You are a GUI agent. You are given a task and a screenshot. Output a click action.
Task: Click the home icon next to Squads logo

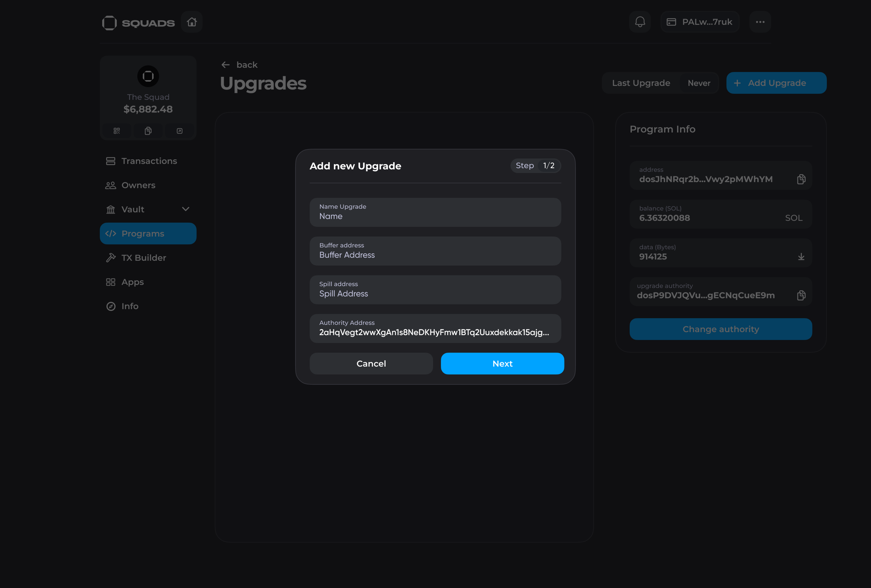point(192,22)
